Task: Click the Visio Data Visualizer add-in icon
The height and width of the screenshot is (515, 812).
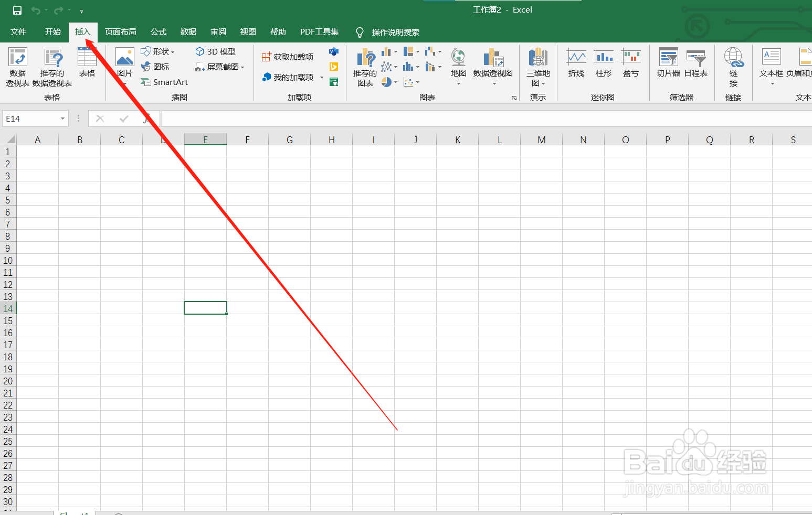Action: tap(334, 51)
